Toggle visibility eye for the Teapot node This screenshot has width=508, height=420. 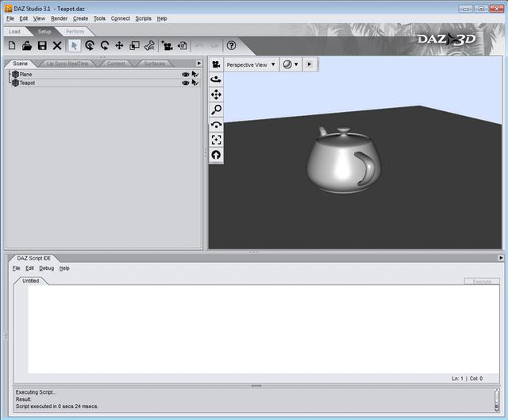pos(185,83)
